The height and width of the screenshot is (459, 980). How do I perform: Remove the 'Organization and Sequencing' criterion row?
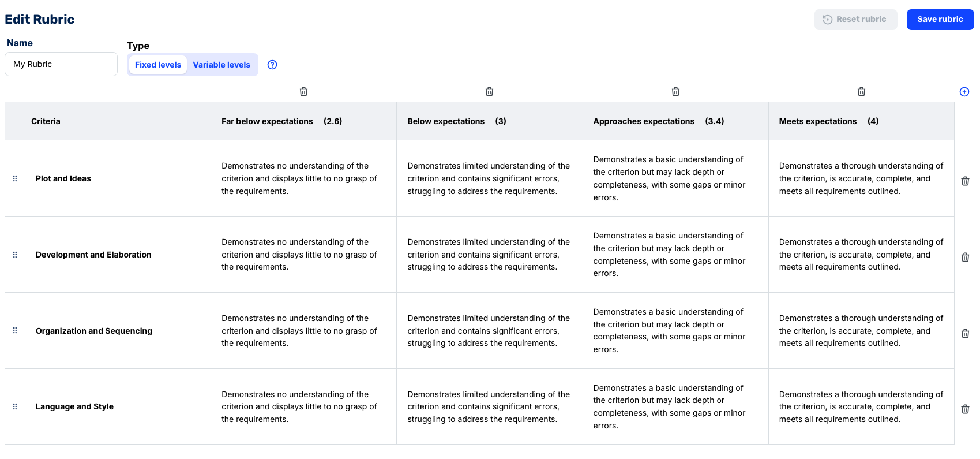[x=965, y=333]
